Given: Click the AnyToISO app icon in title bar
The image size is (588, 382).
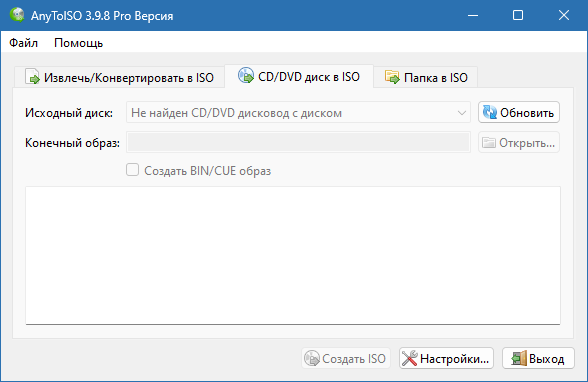Looking at the screenshot, I should [x=17, y=15].
